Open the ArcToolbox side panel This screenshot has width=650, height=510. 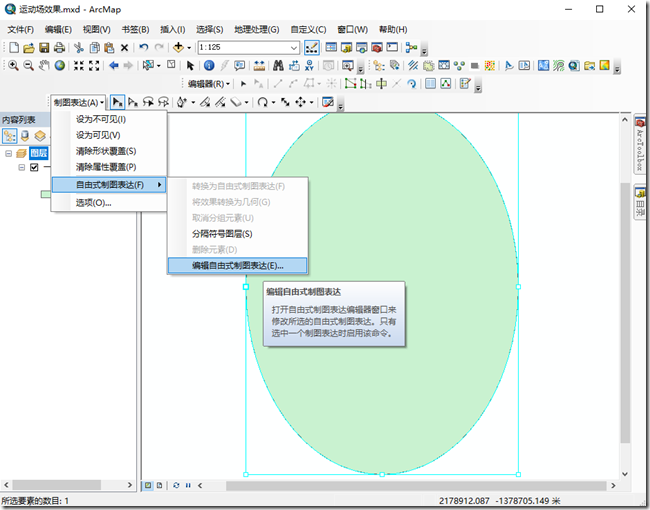pos(640,144)
